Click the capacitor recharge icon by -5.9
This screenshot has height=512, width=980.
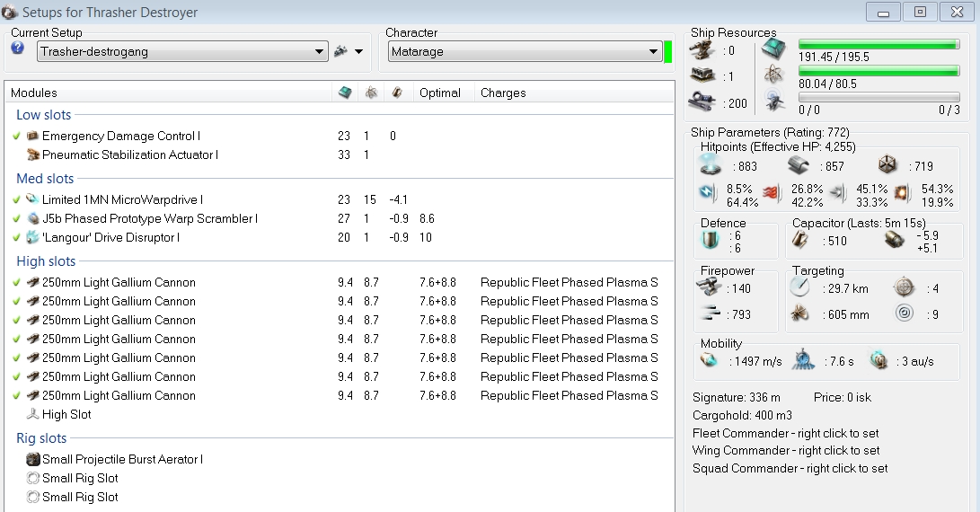point(893,240)
